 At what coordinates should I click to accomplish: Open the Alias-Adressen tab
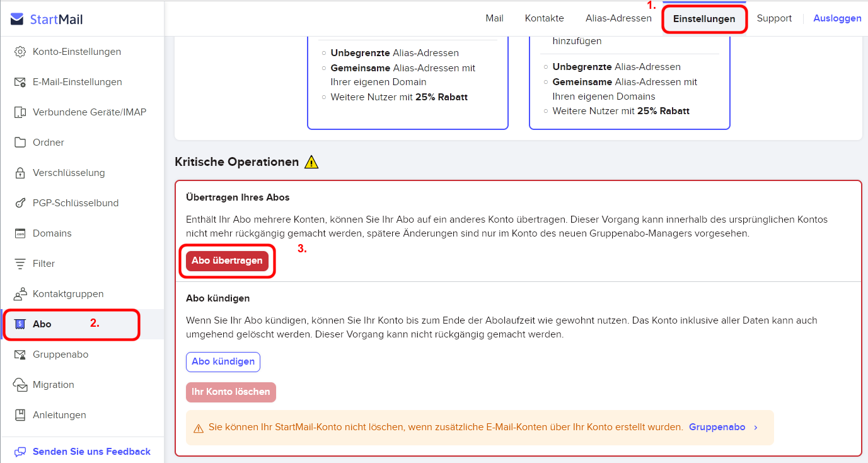618,18
